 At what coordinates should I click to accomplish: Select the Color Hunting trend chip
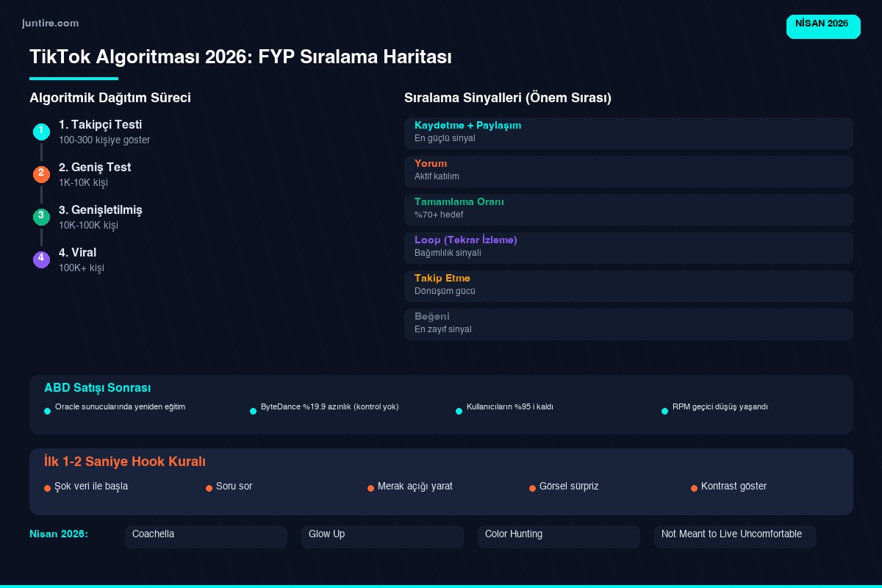click(559, 537)
